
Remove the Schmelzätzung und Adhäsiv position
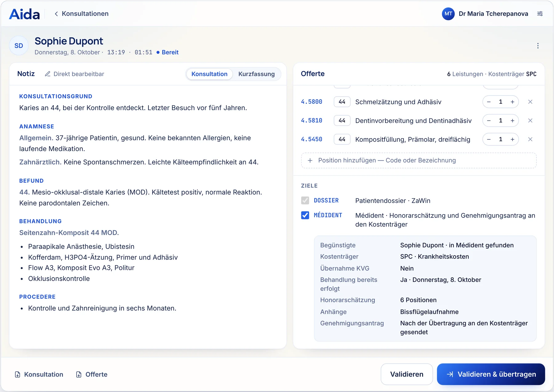pos(530,102)
